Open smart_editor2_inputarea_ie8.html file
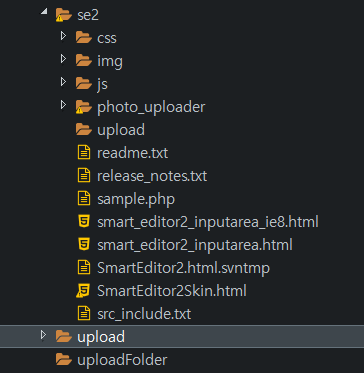The height and width of the screenshot is (373, 364). coord(208,222)
